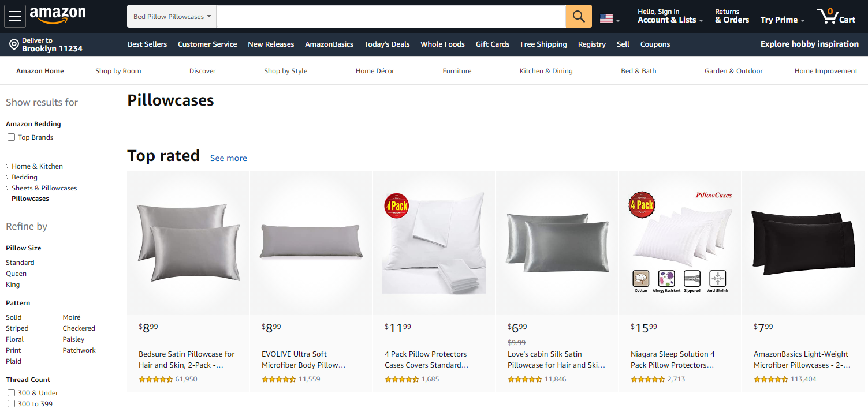
Task: Check the Top Brands checkbox
Action: click(x=11, y=137)
